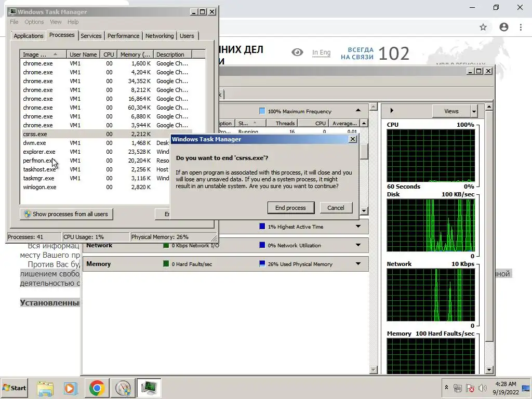532x399 pixels.
Task: Select the dwm.exe process row
Action: click(96, 143)
